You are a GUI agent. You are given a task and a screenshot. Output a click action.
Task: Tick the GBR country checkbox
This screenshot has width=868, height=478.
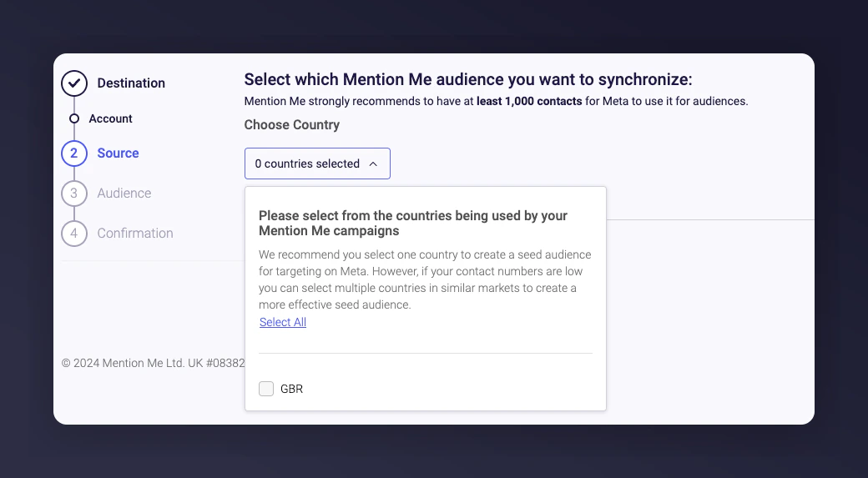point(266,389)
